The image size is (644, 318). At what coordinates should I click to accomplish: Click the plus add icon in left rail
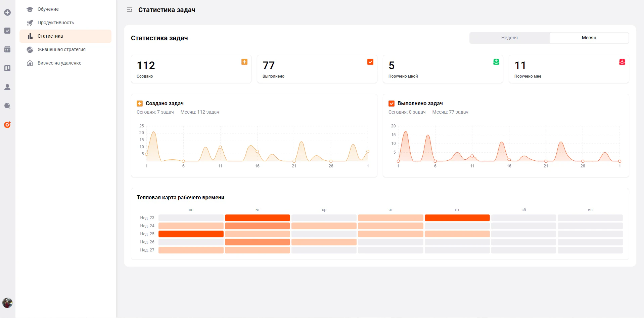pyautogui.click(x=7, y=12)
